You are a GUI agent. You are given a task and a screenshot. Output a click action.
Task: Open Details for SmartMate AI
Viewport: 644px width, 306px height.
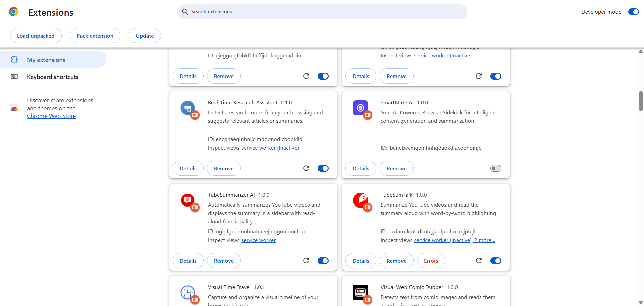click(x=361, y=168)
